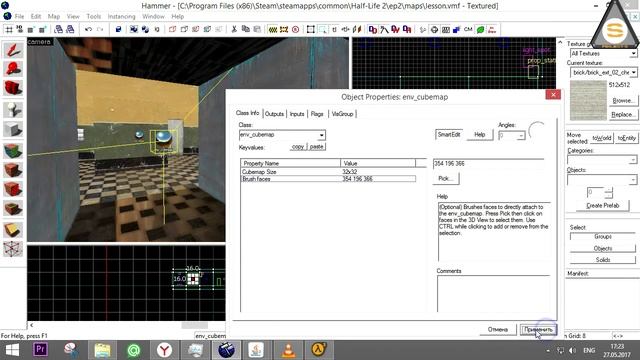Click the Carve toolbar icon
The image size is (640, 360).
118,29
